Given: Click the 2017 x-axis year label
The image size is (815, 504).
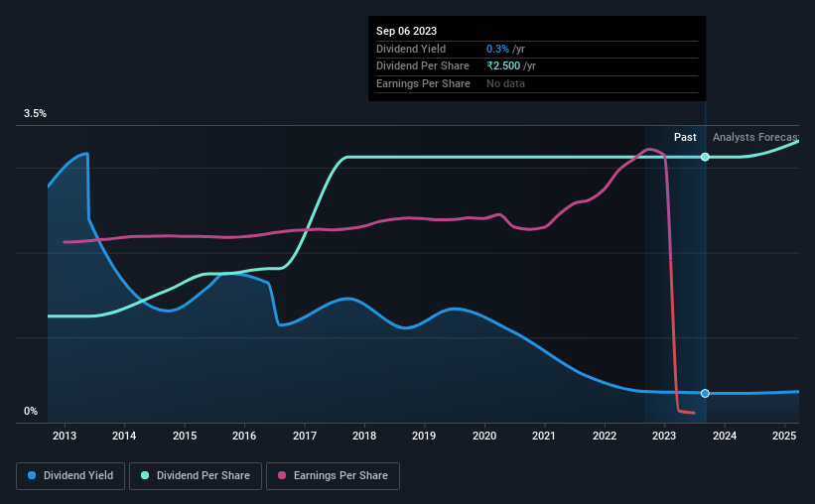Looking at the screenshot, I should (305, 436).
